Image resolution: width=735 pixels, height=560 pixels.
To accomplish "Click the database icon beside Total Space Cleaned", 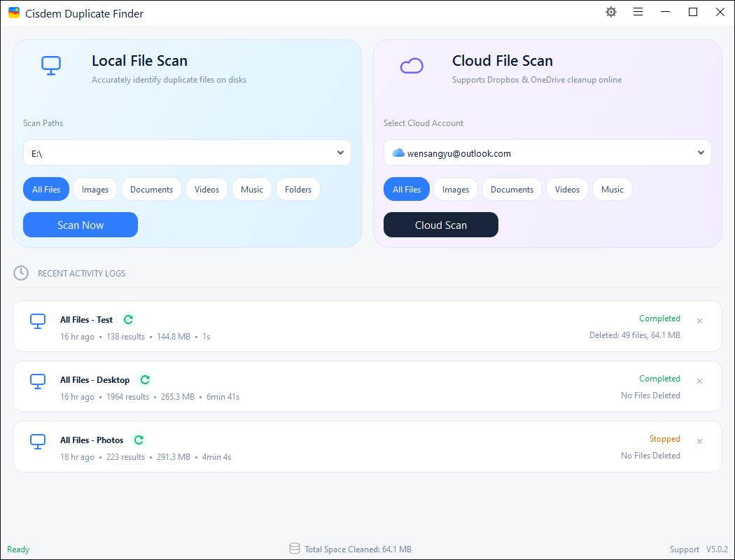I will coord(295,549).
